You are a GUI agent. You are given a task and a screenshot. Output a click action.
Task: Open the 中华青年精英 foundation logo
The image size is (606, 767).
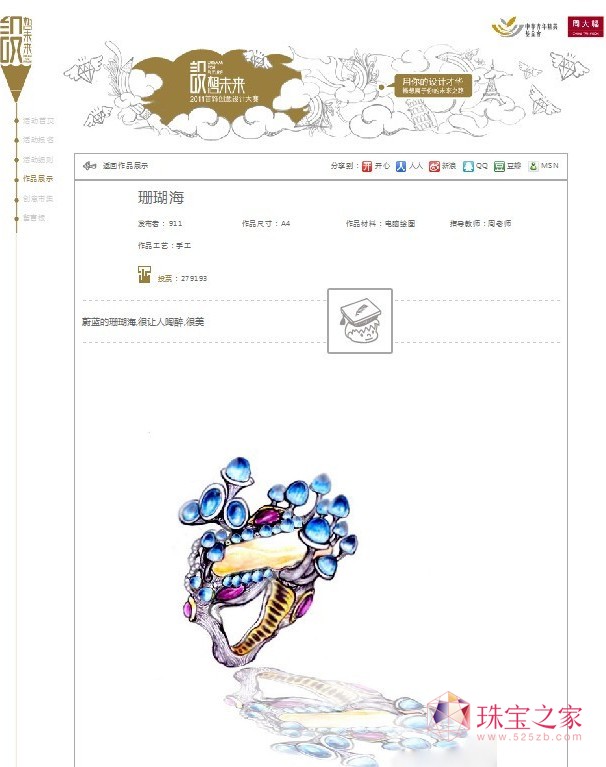(524, 27)
